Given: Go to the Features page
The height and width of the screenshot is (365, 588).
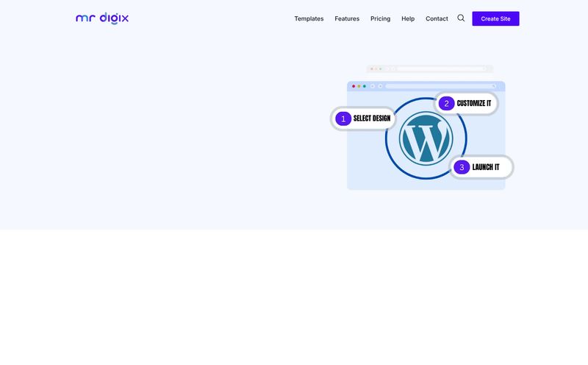Looking at the screenshot, I should tap(347, 19).
